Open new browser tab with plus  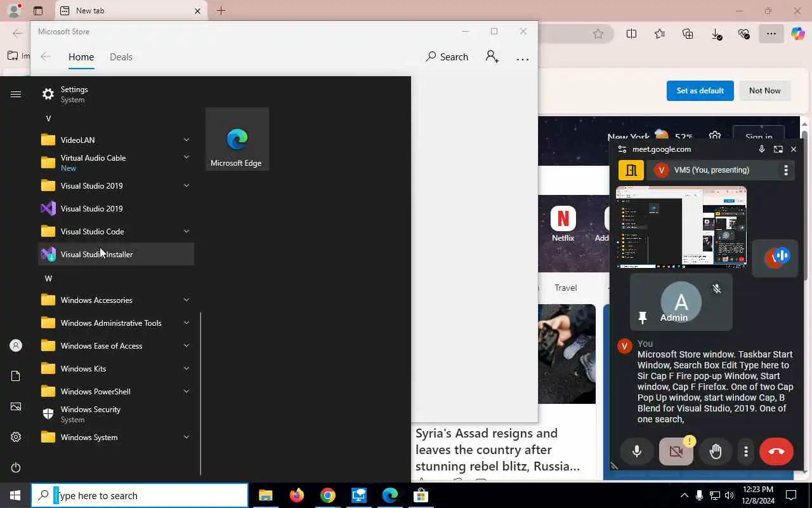click(221, 11)
